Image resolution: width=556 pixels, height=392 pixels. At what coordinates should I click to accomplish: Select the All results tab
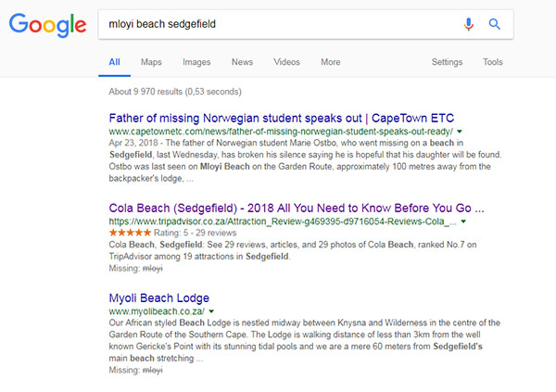[114, 62]
